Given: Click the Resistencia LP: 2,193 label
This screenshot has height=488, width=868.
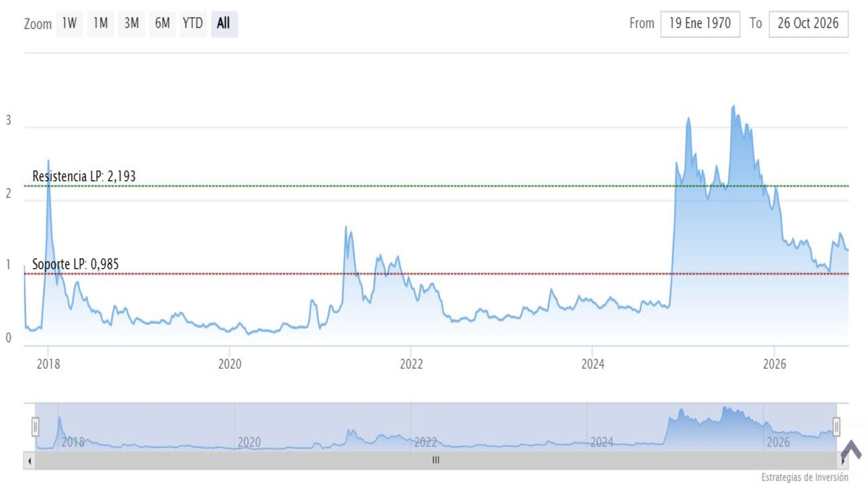Looking at the screenshot, I should click(84, 176).
